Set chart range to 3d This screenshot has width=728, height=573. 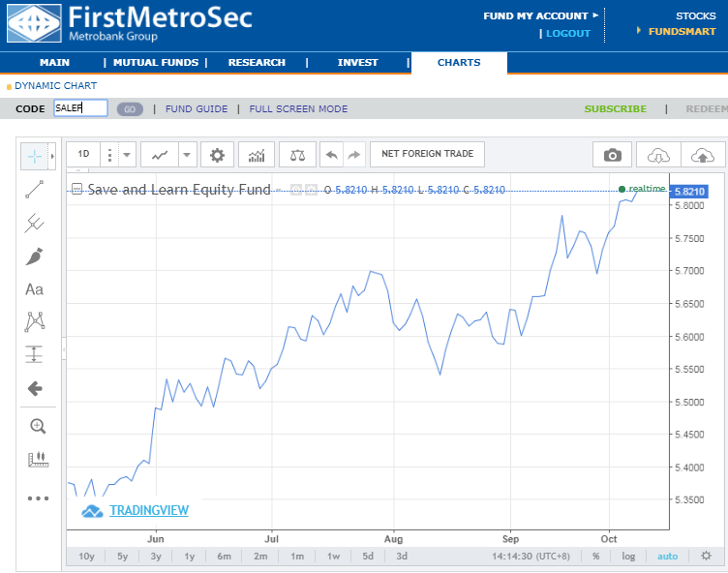402,556
